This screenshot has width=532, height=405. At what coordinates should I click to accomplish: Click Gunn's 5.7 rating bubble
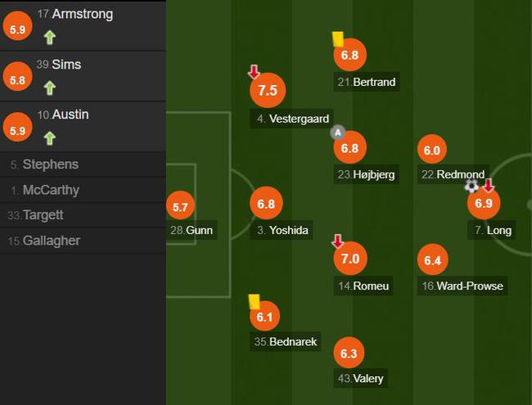[182, 208]
